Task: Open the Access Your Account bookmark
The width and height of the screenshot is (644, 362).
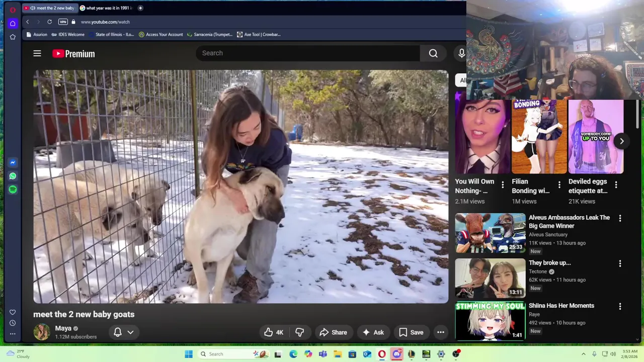Action: (160, 35)
